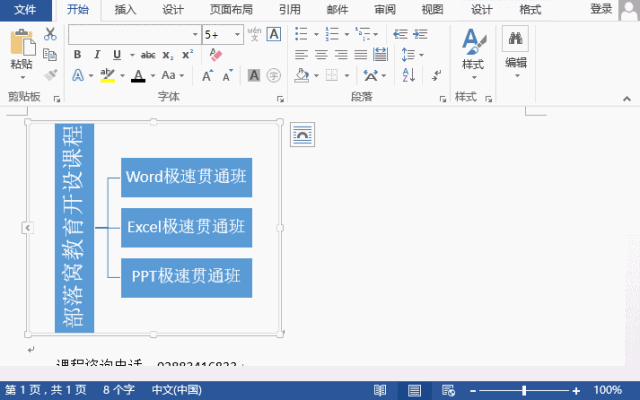Toggle Underline formatting
The image size is (640, 400).
click(x=117, y=54)
